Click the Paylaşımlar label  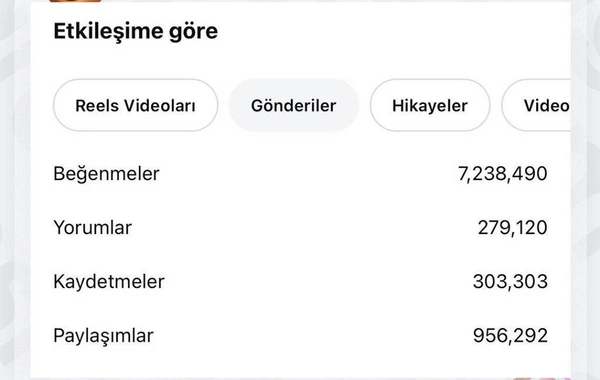[x=103, y=336]
